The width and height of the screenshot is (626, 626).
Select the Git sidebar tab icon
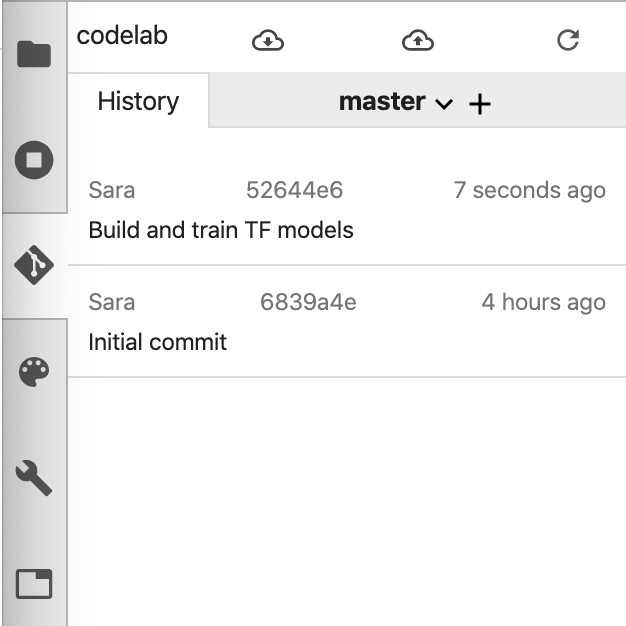[34, 265]
